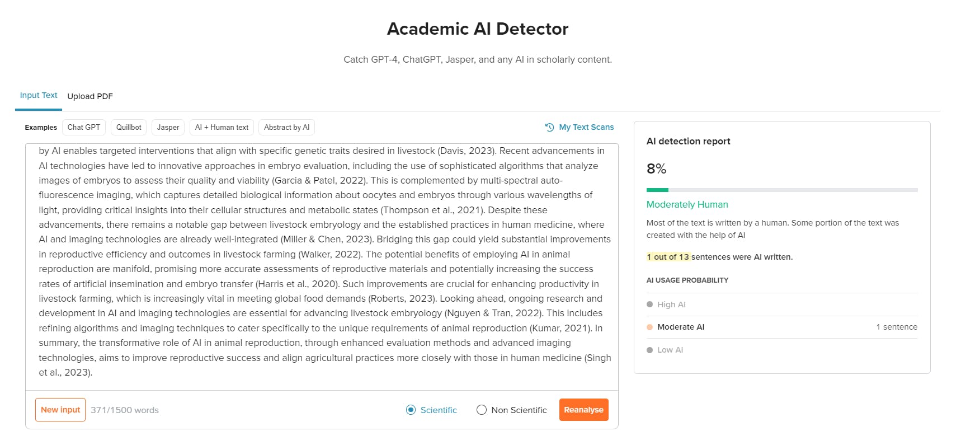Click the history icon beside My Text Scans

click(549, 128)
